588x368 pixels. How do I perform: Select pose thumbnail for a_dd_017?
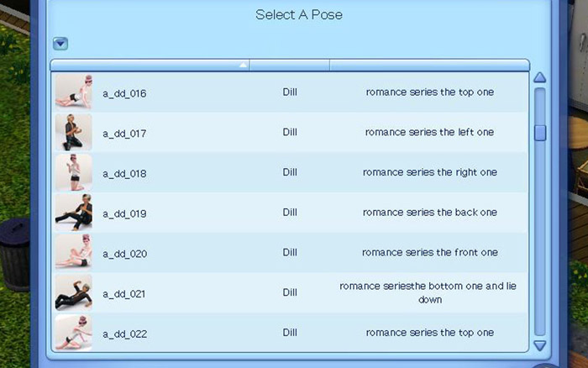pos(74,132)
